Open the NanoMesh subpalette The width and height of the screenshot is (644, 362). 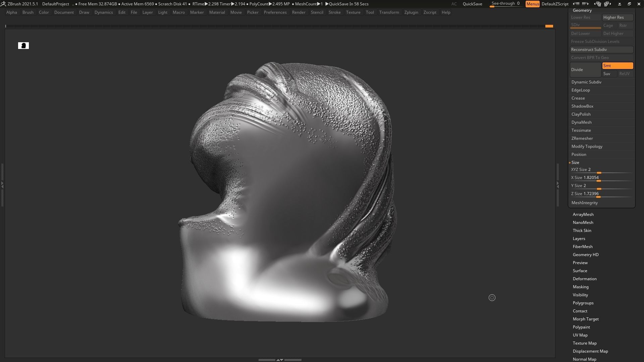583,223
